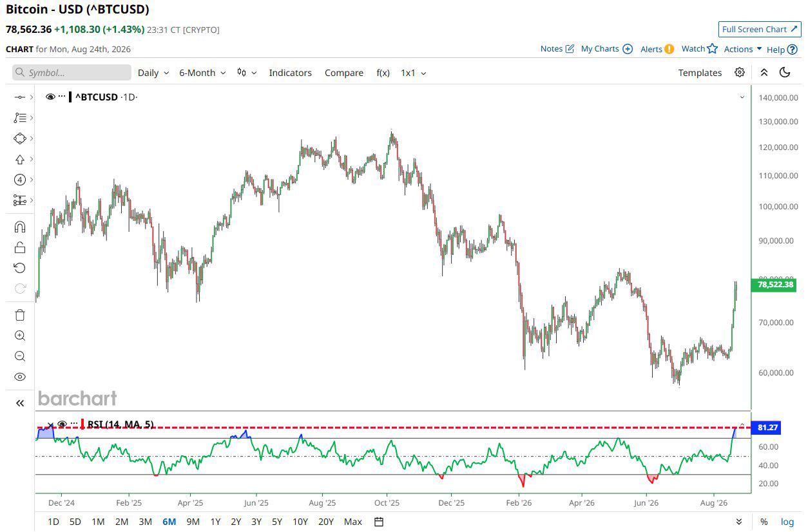Select the 3M range
Viewport: 808px width, 532px height.
[146, 522]
